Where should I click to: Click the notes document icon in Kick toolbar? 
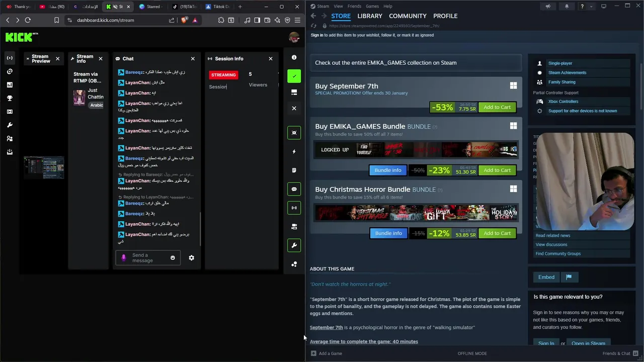point(294,170)
